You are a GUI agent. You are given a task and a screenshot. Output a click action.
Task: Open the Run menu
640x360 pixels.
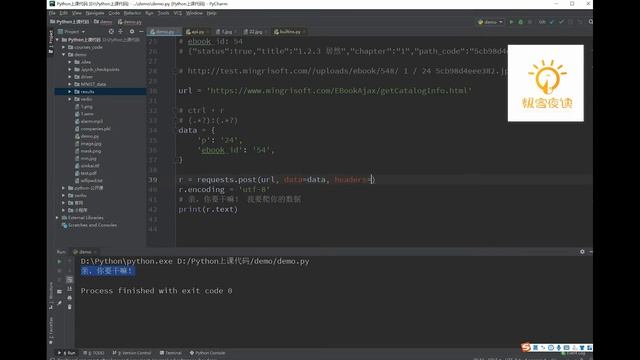(149, 13)
